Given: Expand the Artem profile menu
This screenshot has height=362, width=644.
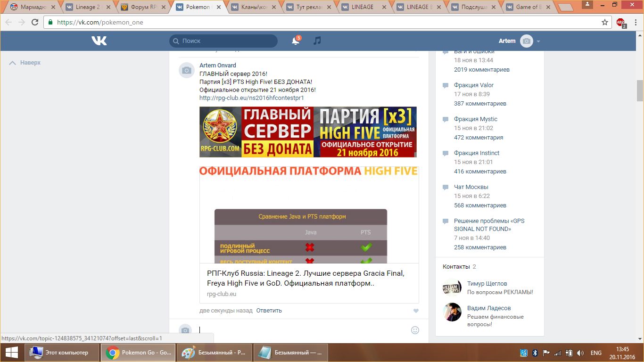Looking at the screenshot, I should [x=538, y=41].
